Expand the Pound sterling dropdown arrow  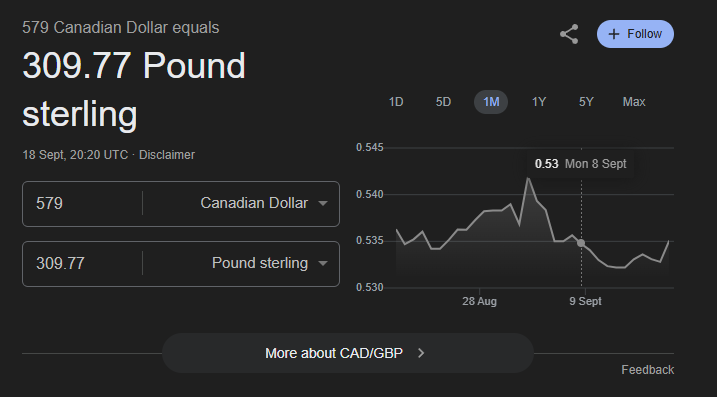pos(323,263)
